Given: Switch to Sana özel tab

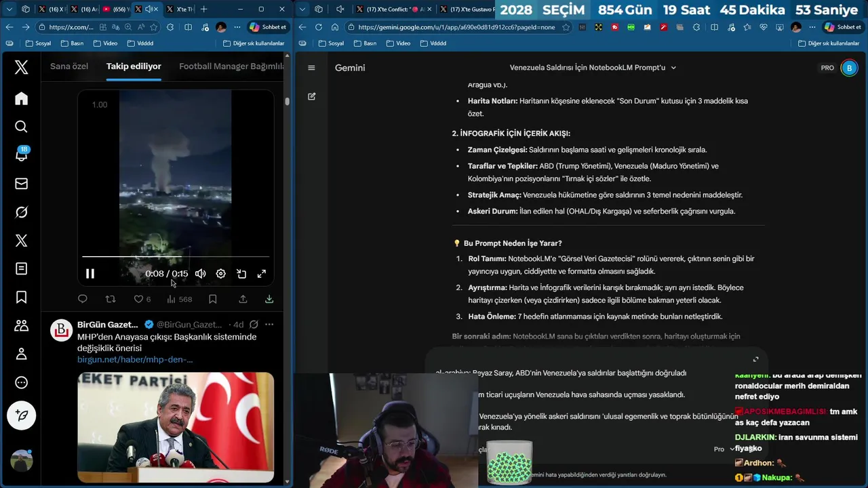Looking at the screenshot, I should pyautogui.click(x=69, y=66).
